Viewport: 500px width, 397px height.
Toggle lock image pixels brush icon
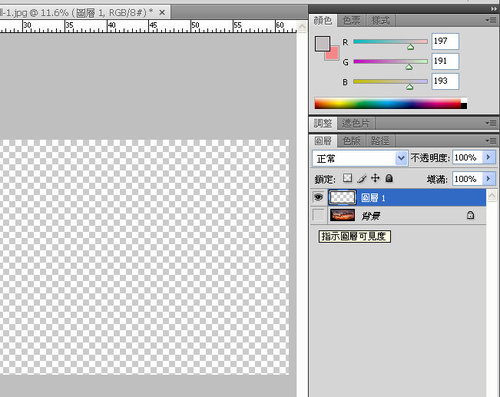tap(362, 179)
